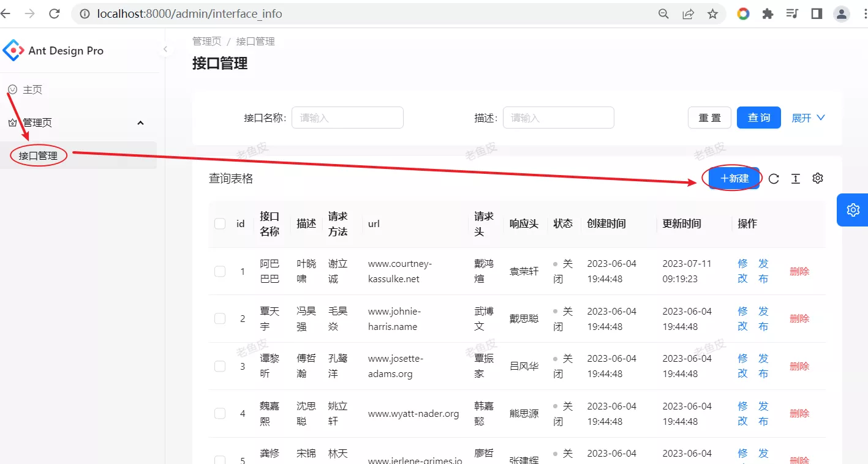
Task: Check the checkbox for row id 2
Action: [220, 318]
